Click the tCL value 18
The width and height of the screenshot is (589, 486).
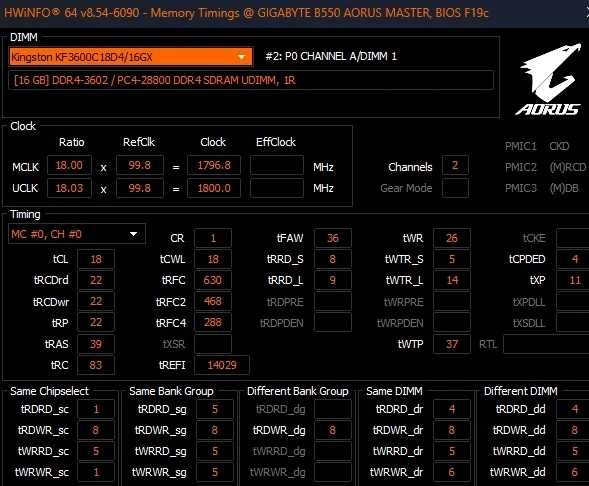click(x=96, y=259)
